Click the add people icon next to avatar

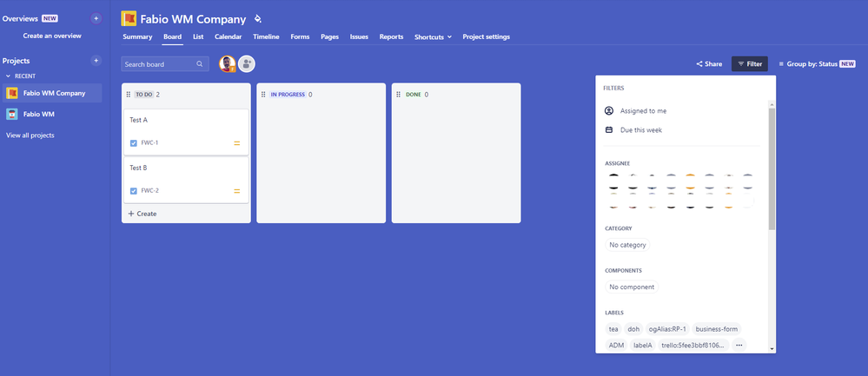click(247, 64)
